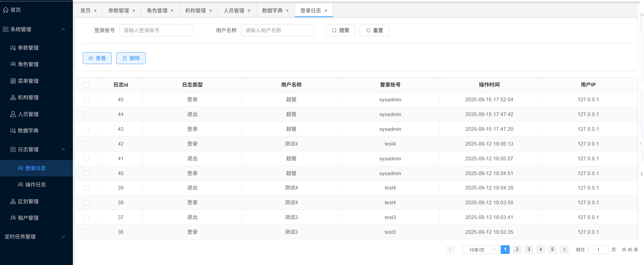Viewport: 644px width, 265px height.
Task: Click timestamp 2025-09-15 17:52:04
Action: (x=489, y=100)
